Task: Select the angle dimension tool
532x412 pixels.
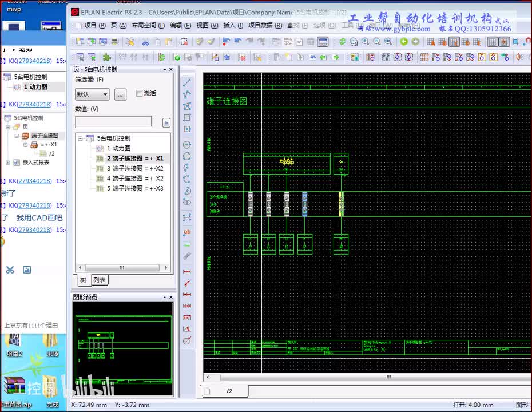Action: pos(187,329)
